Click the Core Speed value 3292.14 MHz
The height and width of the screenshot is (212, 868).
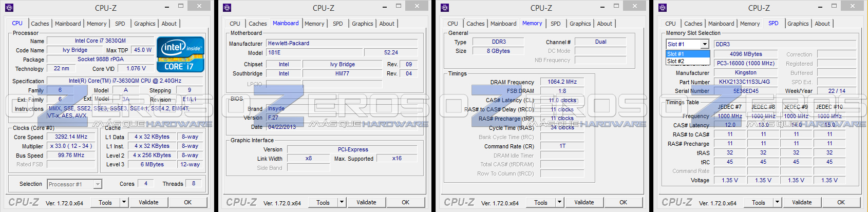(71, 137)
